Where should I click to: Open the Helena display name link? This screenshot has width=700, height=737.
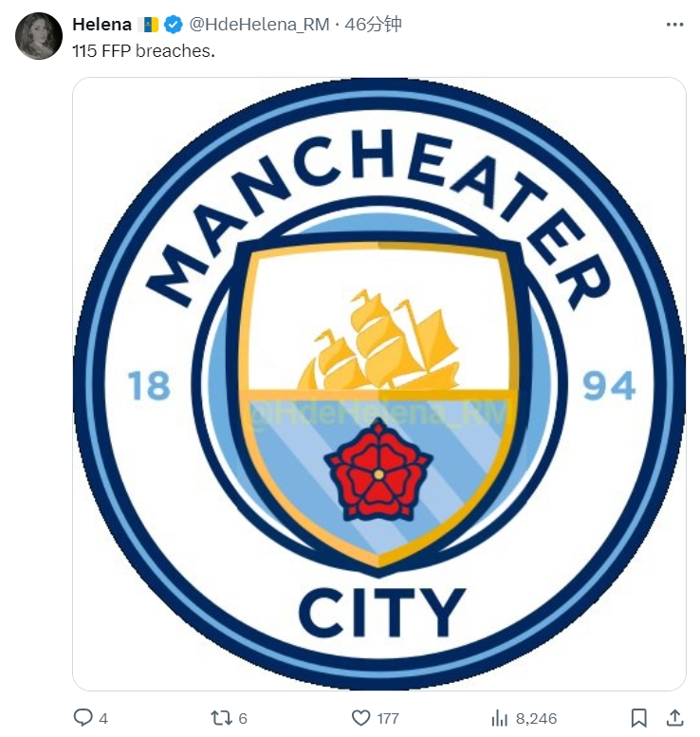(x=101, y=25)
